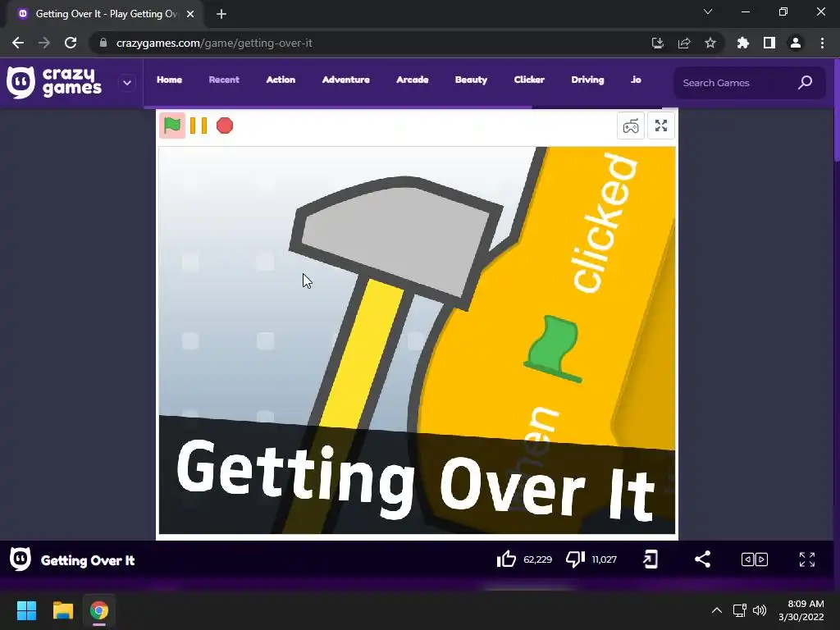Click the report/exit icon beside the dislike count
840x630 pixels.
(651, 559)
